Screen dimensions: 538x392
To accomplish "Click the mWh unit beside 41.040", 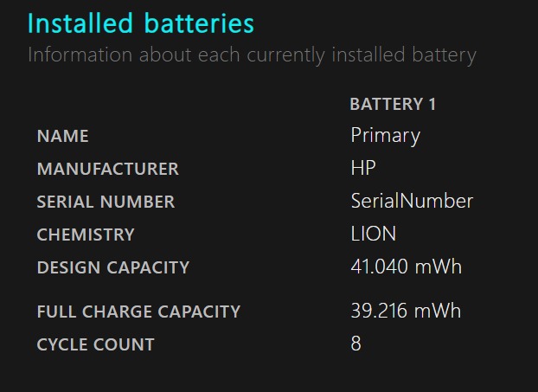I will [x=438, y=267].
